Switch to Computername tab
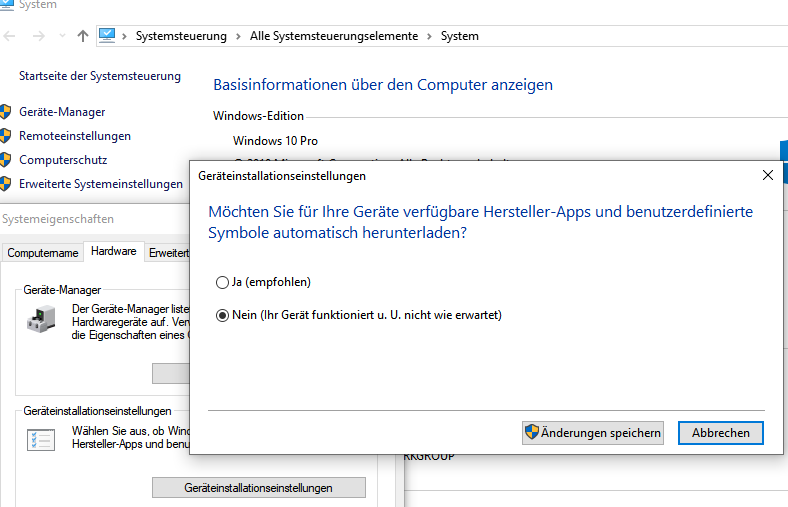This screenshot has width=788, height=507. 43,253
